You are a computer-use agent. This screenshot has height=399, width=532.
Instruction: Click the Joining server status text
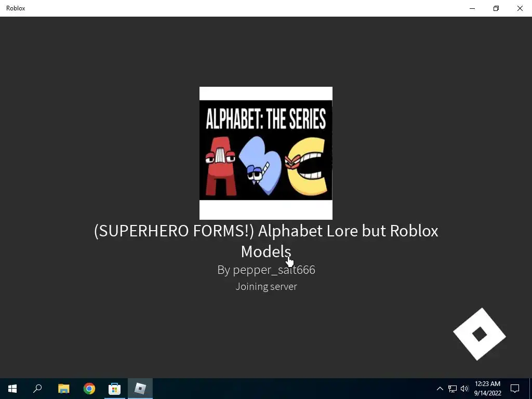[x=267, y=287]
